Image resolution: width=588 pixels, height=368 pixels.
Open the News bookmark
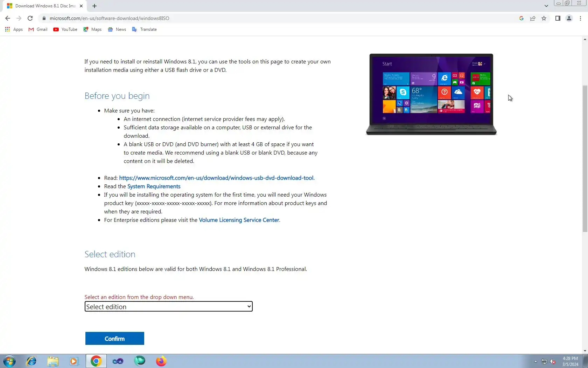(117, 29)
